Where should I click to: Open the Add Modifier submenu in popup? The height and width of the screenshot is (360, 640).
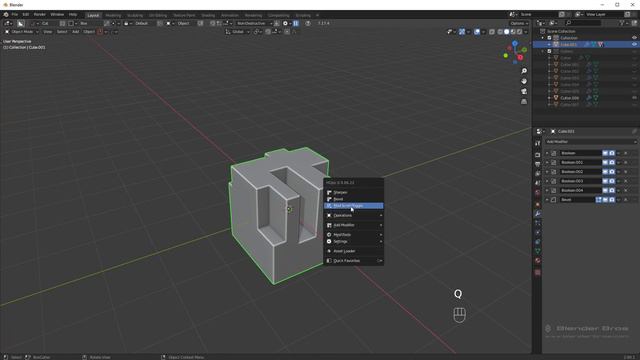click(353, 225)
